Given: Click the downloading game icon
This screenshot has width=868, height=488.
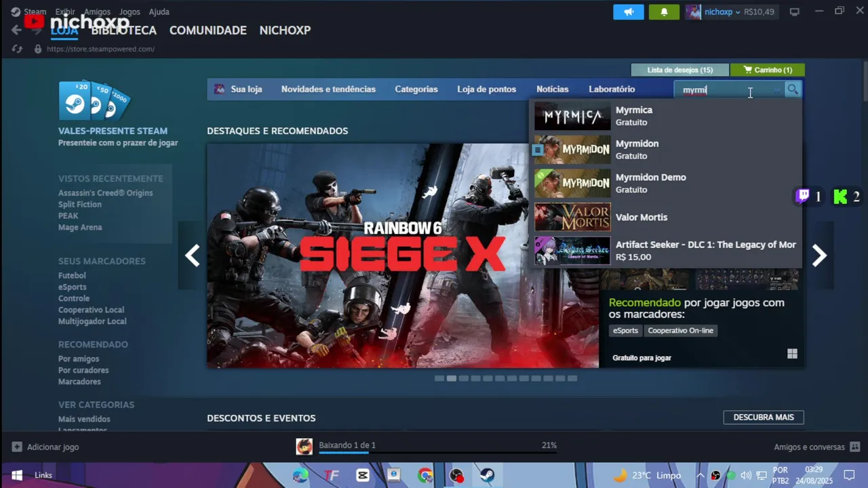Looking at the screenshot, I should (x=304, y=446).
